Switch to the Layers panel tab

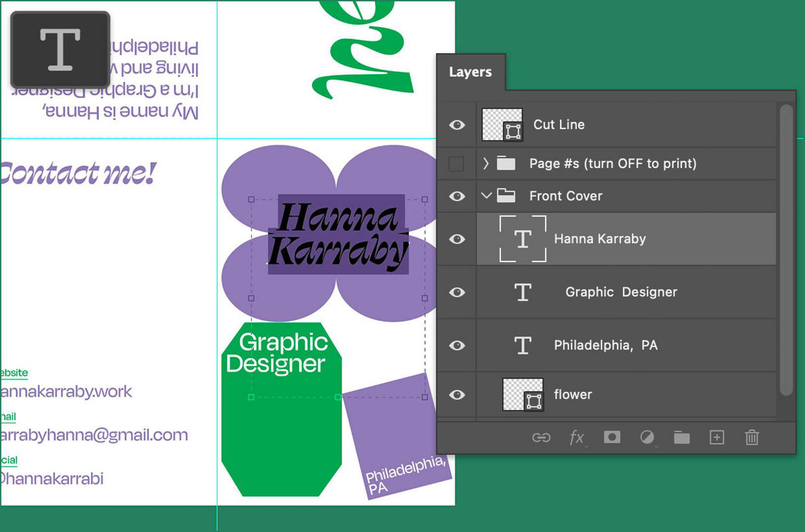click(x=470, y=72)
